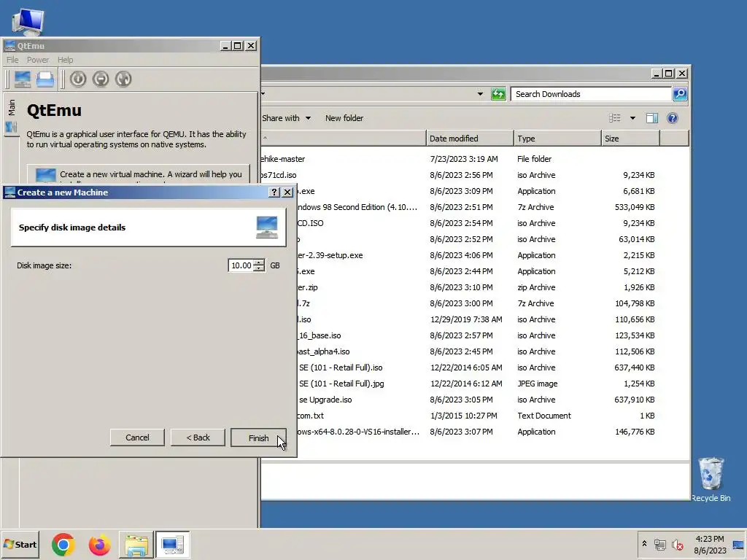
Task: Sort files by Size column header
Action: [631, 139]
